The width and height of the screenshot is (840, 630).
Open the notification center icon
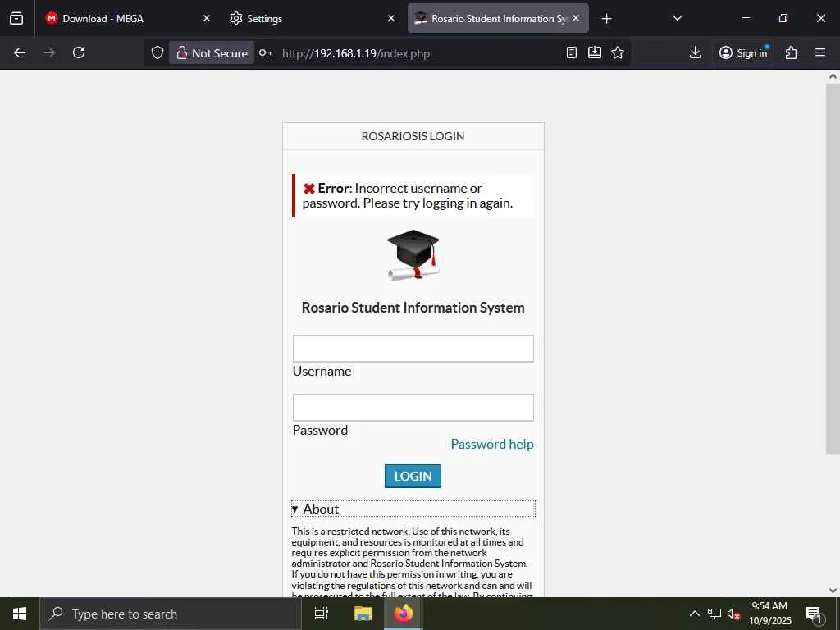(x=814, y=614)
